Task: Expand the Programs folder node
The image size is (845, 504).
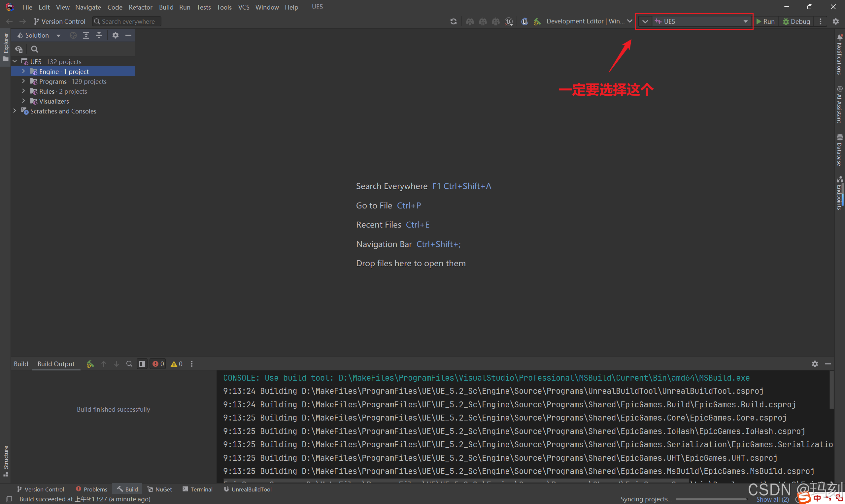Action: pos(23,81)
